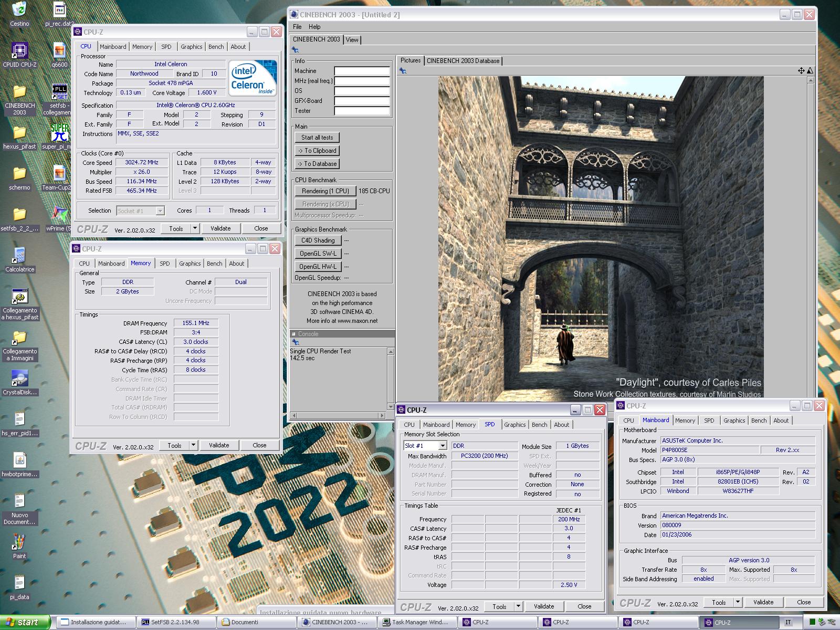Open the pi_data file icon
The height and width of the screenshot is (630, 840).
click(19, 583)
